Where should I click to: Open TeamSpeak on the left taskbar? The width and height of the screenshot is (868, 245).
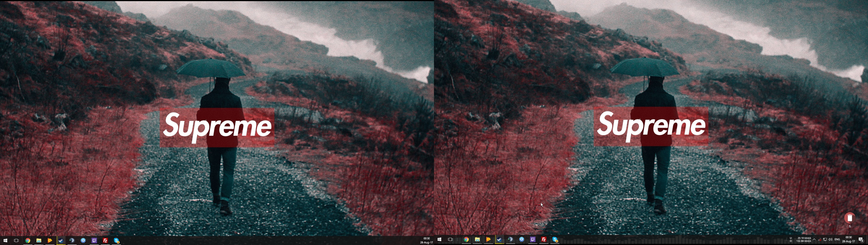(x=72, y=240)
